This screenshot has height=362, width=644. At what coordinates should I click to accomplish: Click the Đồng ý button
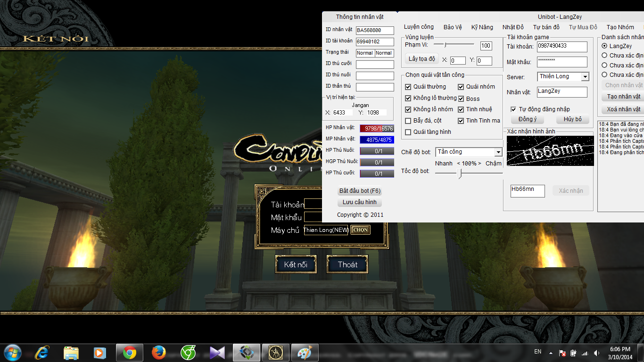pos(527,119)
